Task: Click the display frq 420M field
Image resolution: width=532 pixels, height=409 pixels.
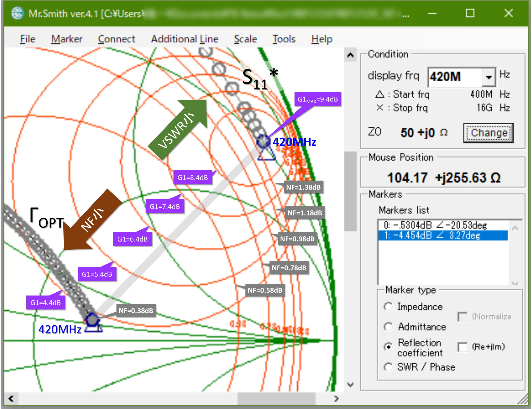Action: click(x=455, y=77)
